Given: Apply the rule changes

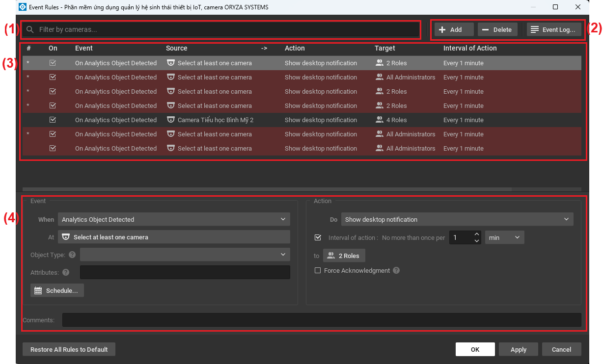Looking at the screenshot, I should [x=519, y=349].
